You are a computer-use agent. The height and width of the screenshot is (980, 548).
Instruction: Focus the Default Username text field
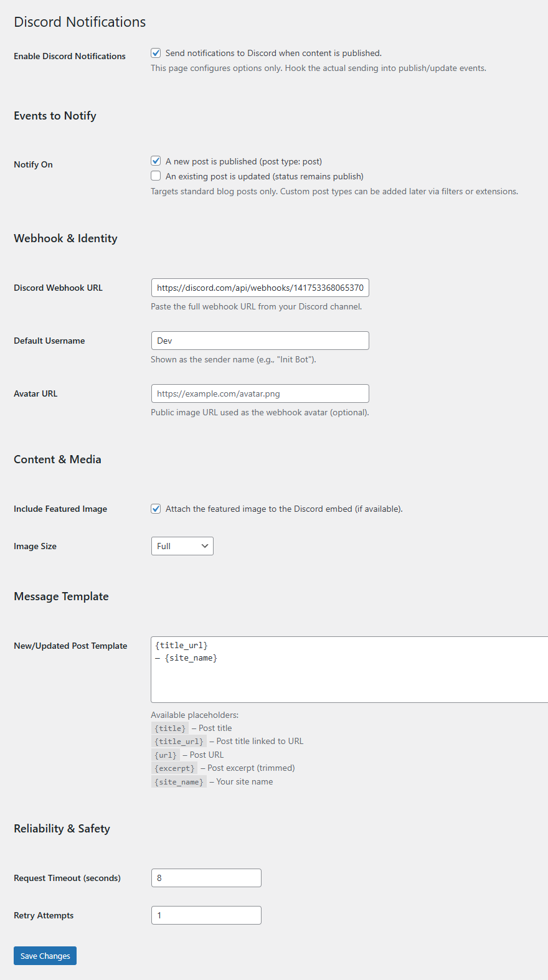coord(260,341)
